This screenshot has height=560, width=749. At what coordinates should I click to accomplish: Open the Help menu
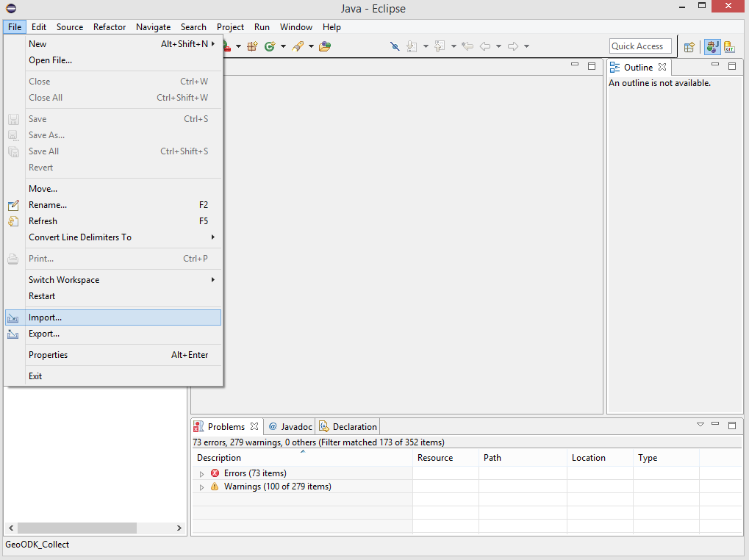[x=332, y=27]
